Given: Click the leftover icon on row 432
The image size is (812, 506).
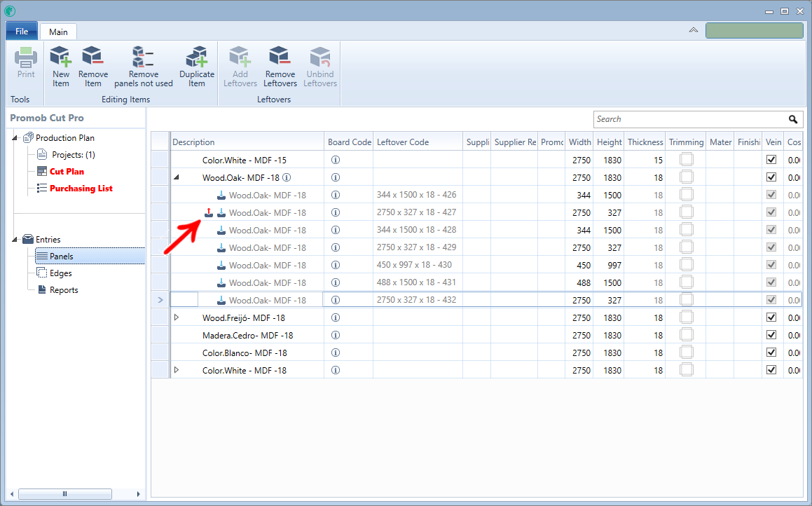Looking at the screenshot, I should 221,301.
